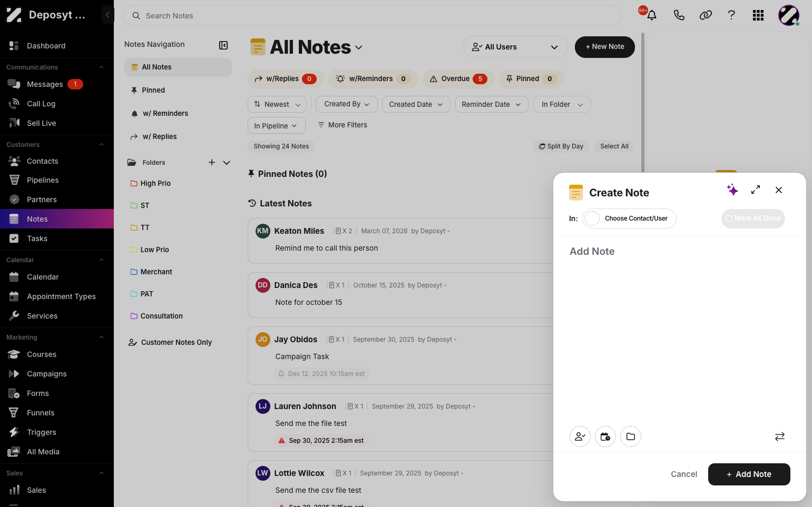Viewport: 812px width, 507px height.
Task: Assign user icon in Create Note
Action: coord(580,436)
